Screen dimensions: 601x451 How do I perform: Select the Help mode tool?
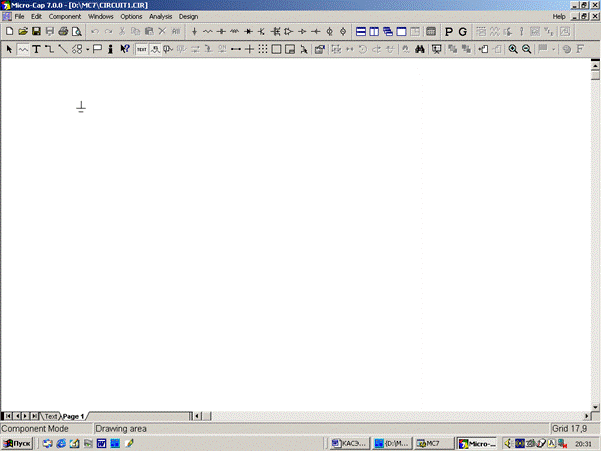[x=125, y=49]
